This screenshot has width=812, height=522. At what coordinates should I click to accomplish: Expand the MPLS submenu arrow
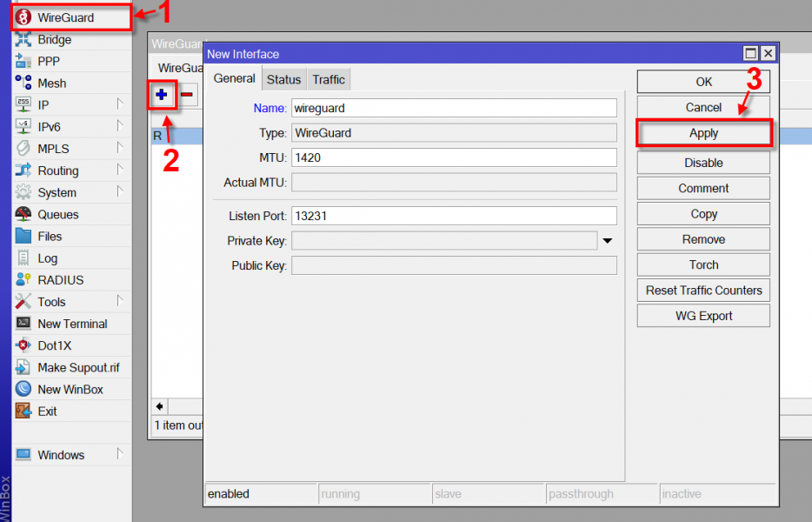[x=120, y=148]
